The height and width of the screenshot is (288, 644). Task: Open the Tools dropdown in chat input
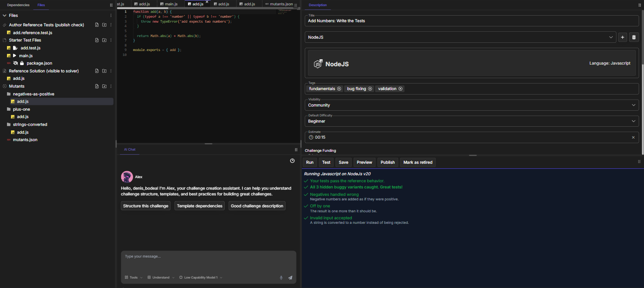(x=133, y=278)
